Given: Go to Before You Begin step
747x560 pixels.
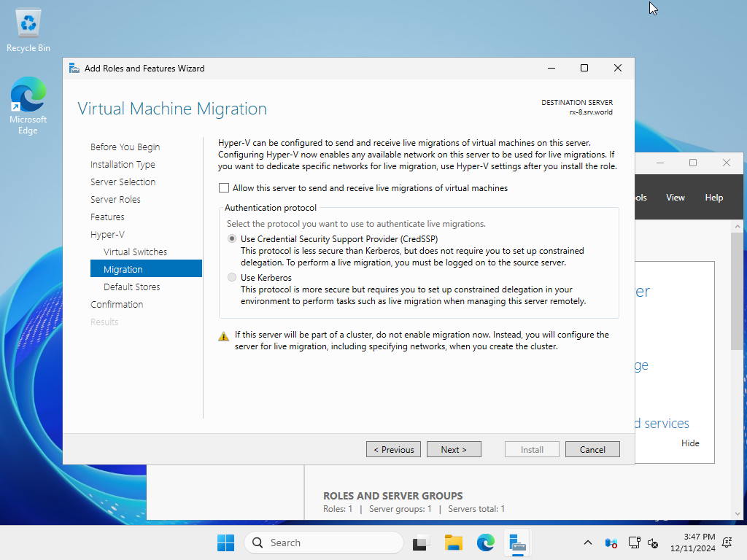Looking at the screenshot, I should (125, 147).
